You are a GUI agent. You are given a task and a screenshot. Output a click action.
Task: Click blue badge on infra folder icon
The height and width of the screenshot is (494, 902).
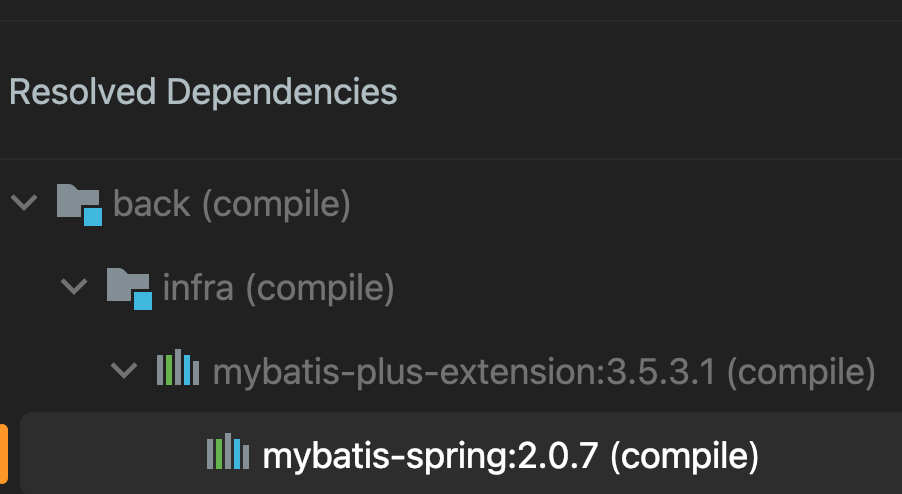pyautogui.click(x=143, y=301)
